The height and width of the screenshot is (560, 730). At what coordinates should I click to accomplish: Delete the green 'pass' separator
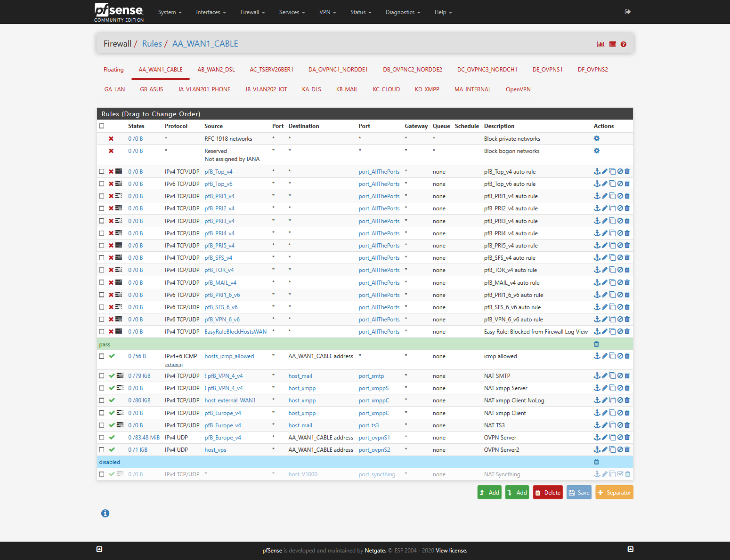coord(596,344)
